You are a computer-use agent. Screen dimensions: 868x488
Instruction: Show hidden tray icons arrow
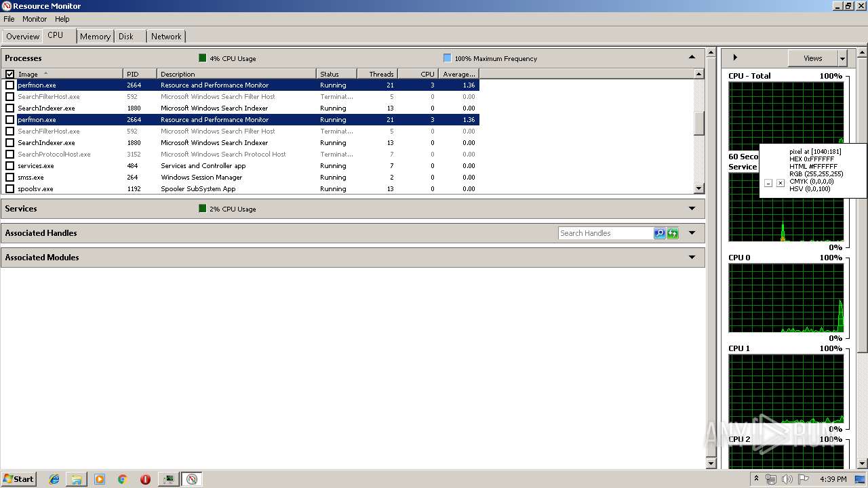point(756,479)
